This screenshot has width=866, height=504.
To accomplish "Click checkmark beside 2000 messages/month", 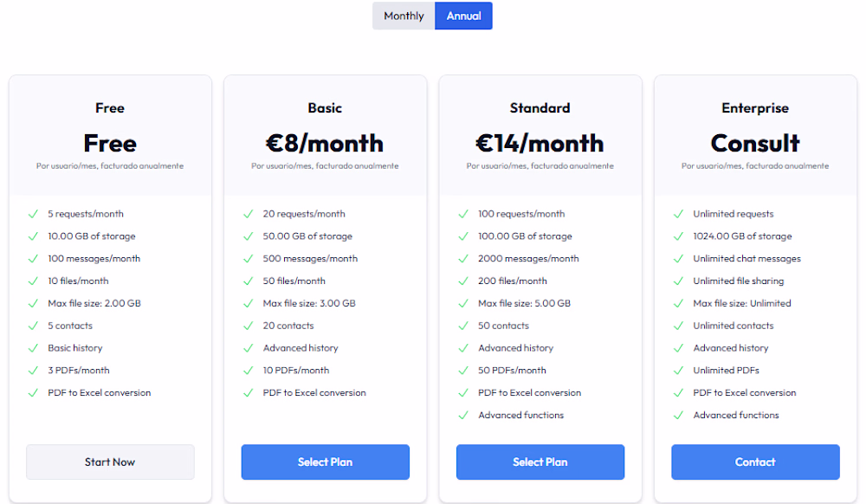I will click(462, 259).
